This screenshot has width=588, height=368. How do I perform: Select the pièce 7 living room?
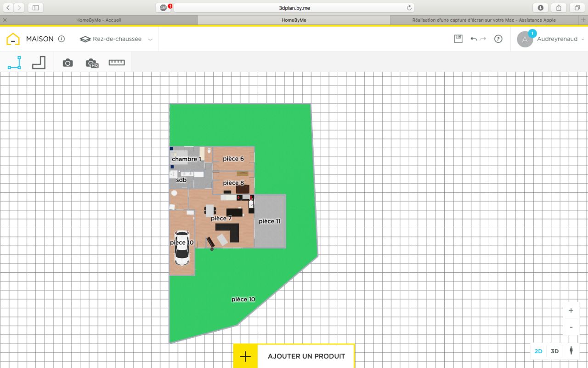(x=221, y=218)
